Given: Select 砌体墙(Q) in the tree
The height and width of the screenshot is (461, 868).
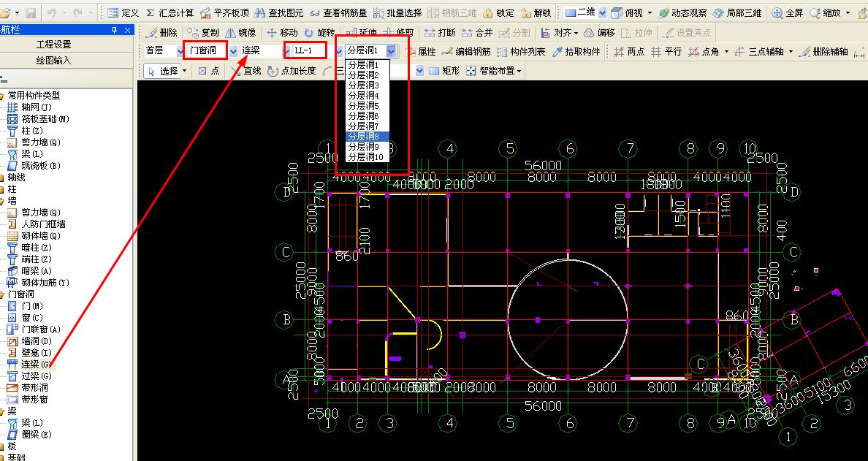Looking at the screenshot, I should [x=34, y=236].
